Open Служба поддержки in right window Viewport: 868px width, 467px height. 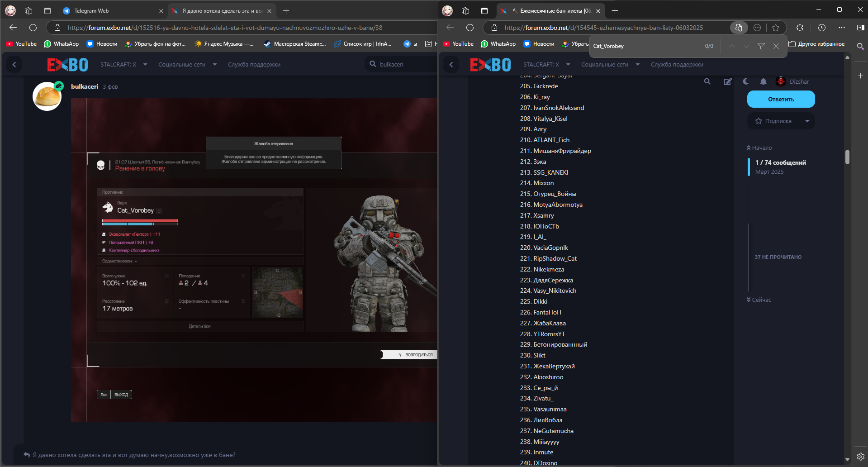677,65
